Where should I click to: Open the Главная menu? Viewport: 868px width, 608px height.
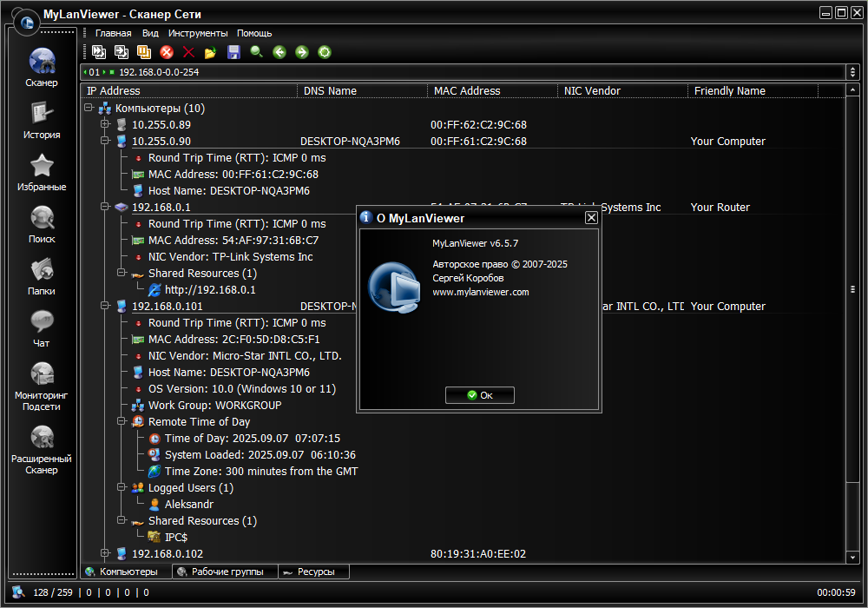[113, 33]
